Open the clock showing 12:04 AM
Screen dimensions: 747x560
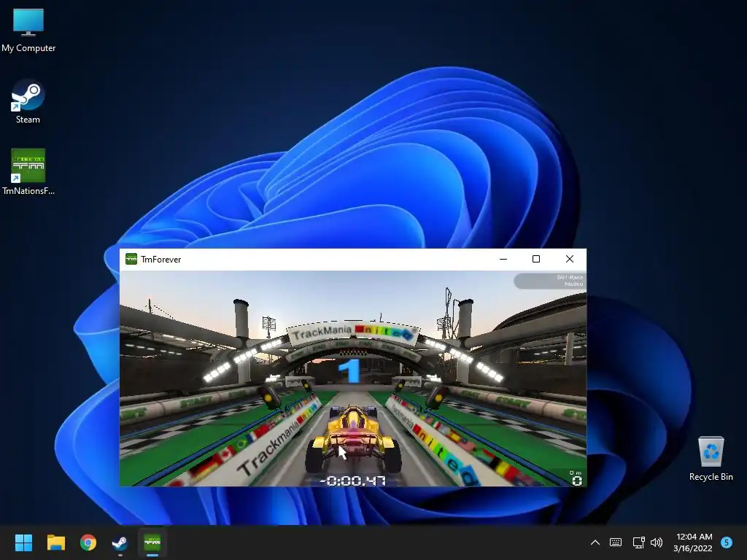tap(693, 542)
